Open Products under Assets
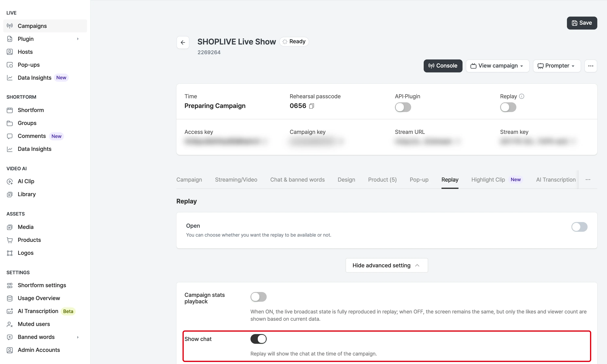Screen dimensions: 607x364 click(45, 240)
